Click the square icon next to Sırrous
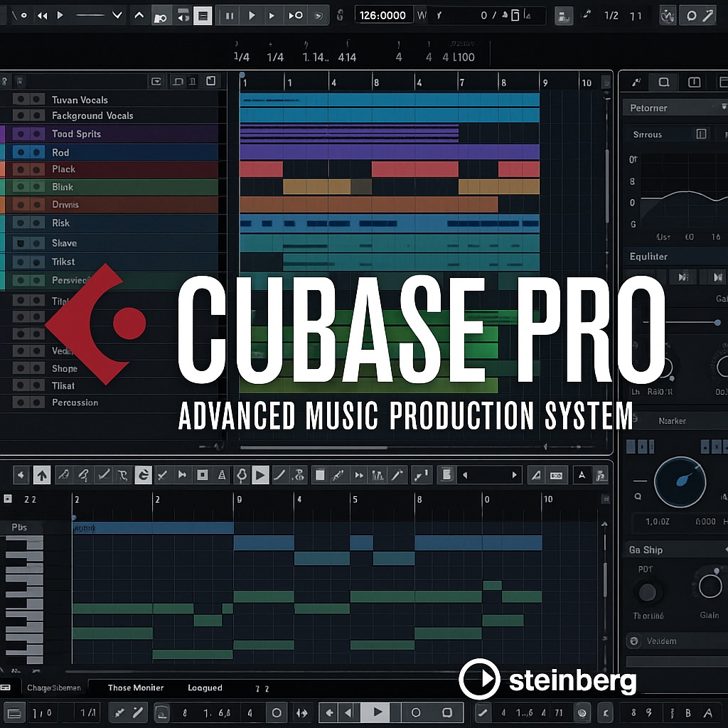This screenshot has width=728, height=728. [x=701, y=134]
